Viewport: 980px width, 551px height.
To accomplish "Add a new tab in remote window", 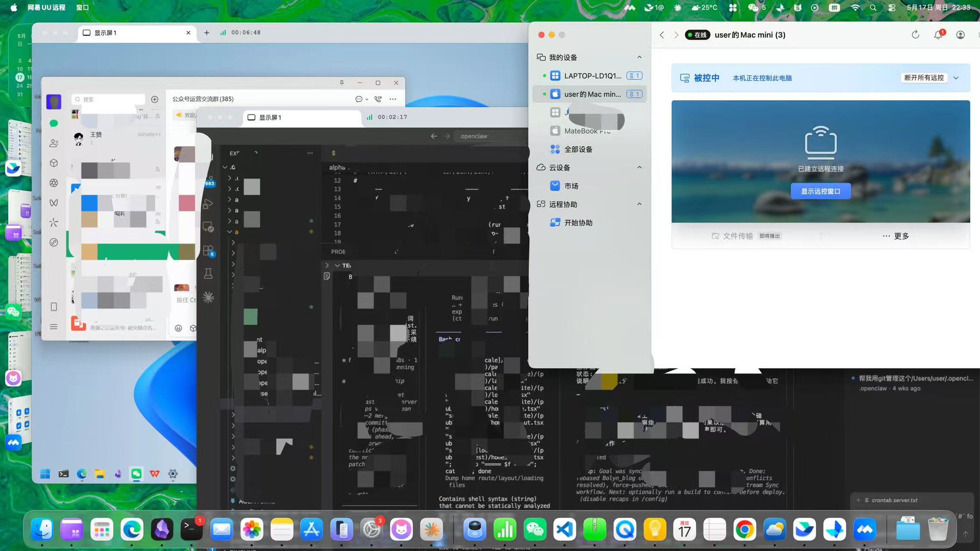I will (206, 33).
